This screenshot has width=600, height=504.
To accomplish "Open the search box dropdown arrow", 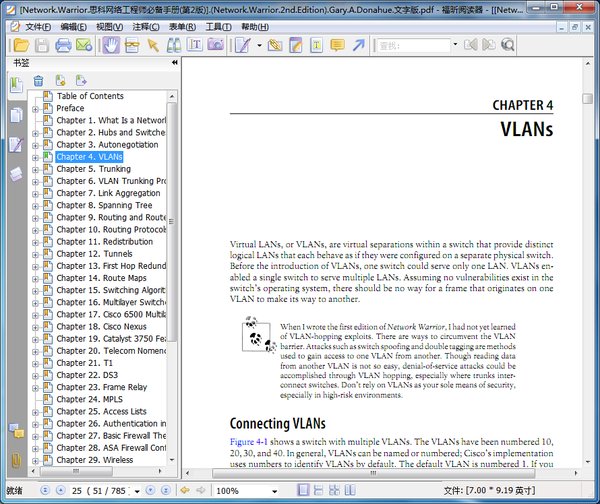I will point(455,44).
